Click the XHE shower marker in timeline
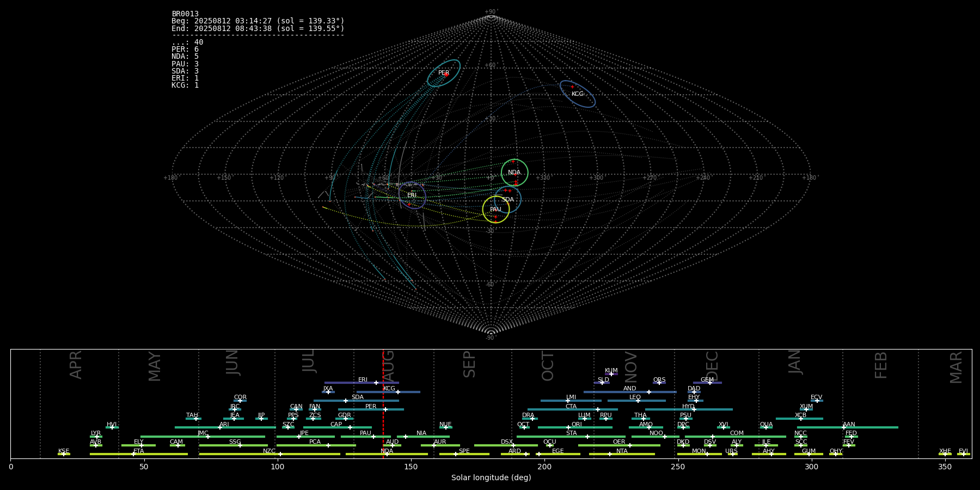This screenshot has height=490, width=980. pyautogui.click(x=945, y=454)
